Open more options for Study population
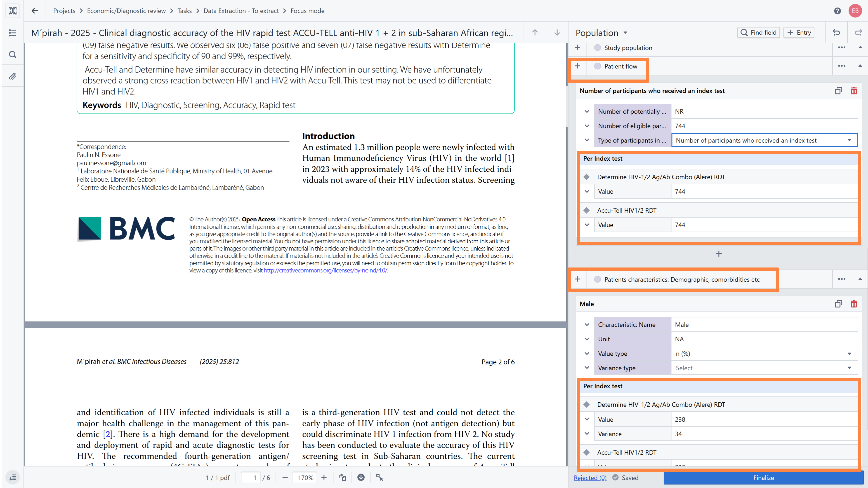The width and height of the screenshot is (868, 488). click(842, 47)
